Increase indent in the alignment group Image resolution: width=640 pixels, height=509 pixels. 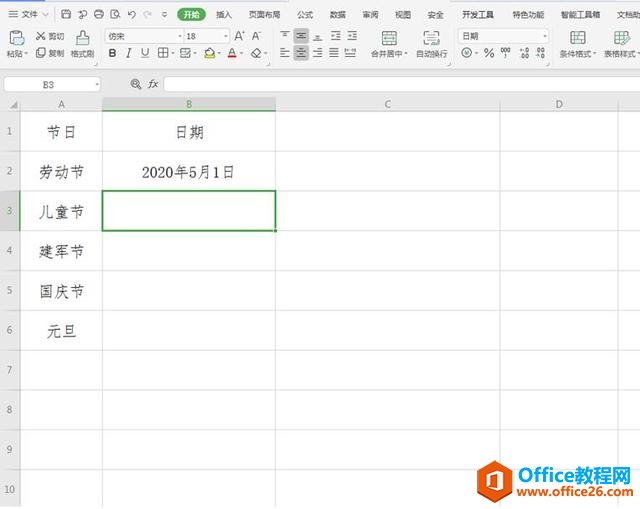coord(352,36)
